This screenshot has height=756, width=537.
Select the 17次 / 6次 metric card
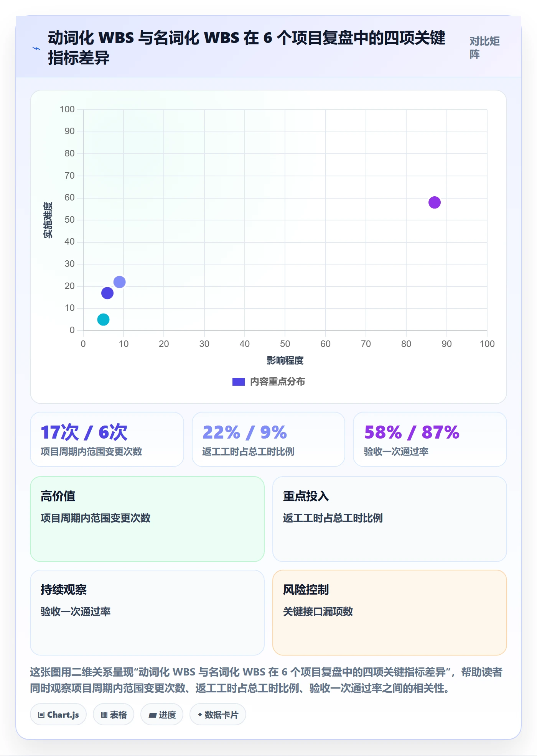click(107, 439)
